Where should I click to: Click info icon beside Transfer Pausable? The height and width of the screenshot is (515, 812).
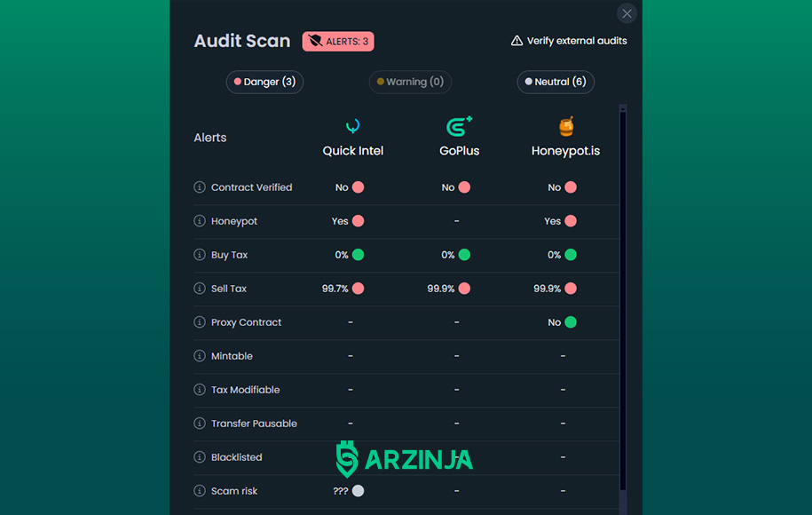tap(200, 423)
